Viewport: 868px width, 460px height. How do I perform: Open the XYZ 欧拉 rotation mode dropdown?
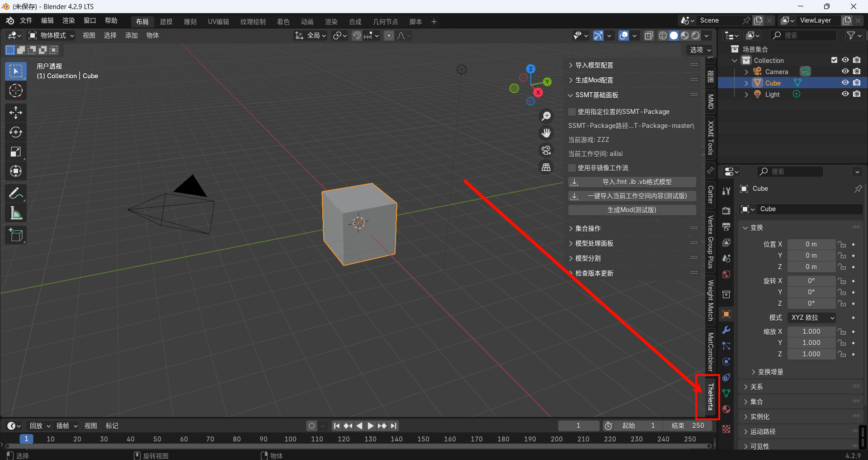(811, 318)
